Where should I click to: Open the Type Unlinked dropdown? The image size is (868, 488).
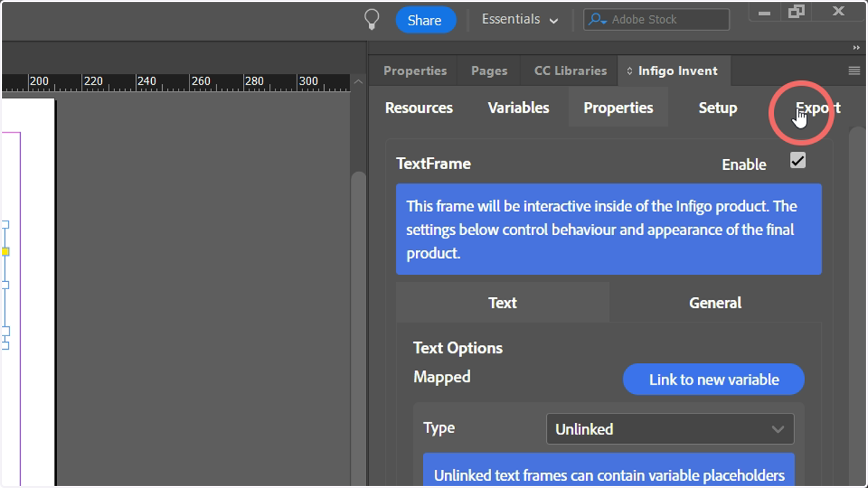pos(670,429)
